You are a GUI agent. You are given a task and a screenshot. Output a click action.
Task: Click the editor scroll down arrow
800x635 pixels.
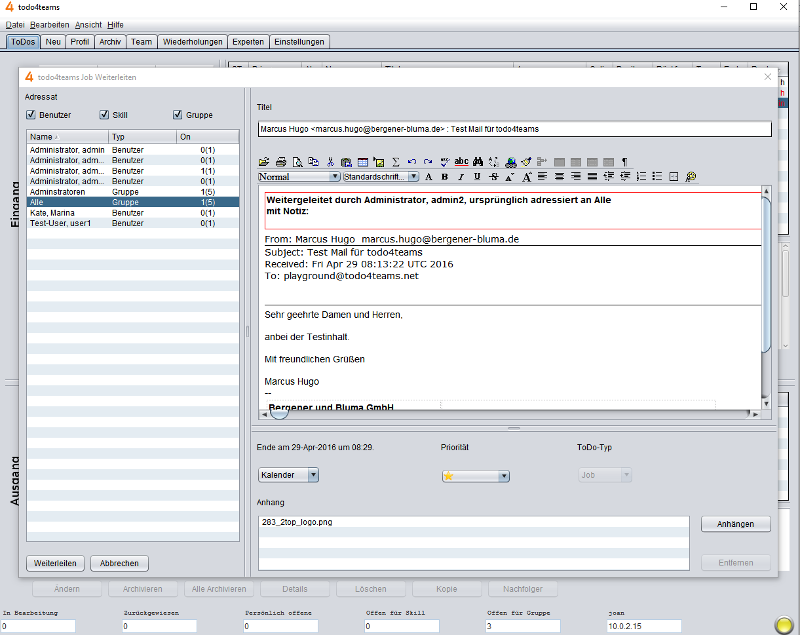click(766, 403)
